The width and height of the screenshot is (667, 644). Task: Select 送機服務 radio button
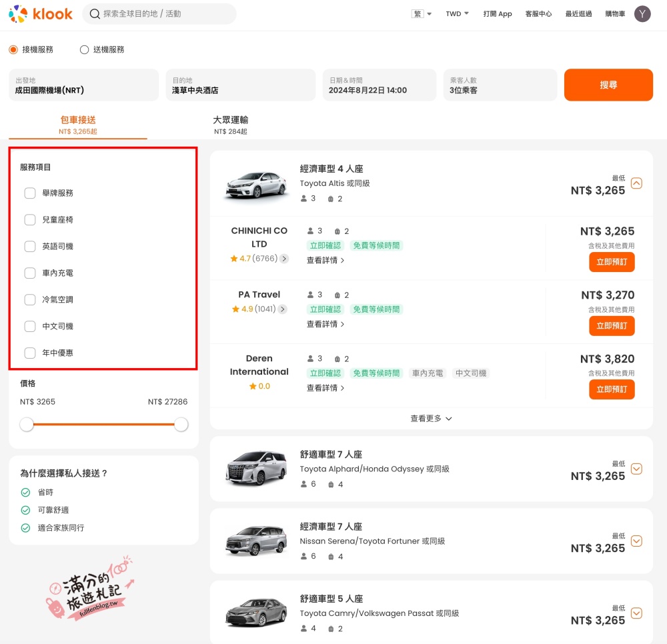coord(84,50)
